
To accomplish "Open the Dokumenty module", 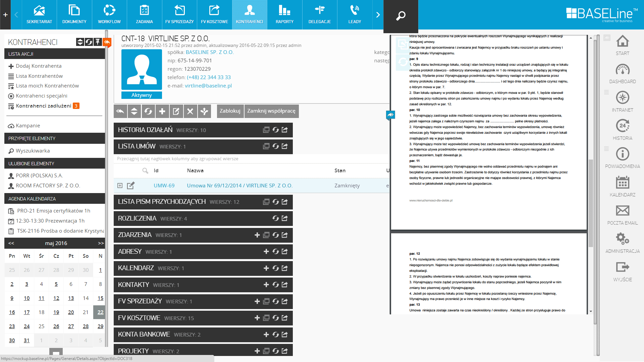I will 74,15.
